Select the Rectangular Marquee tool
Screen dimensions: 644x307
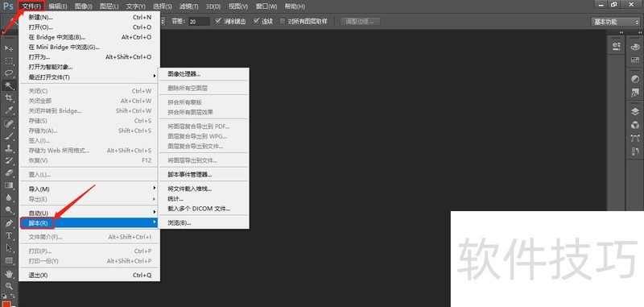(9, 60)
